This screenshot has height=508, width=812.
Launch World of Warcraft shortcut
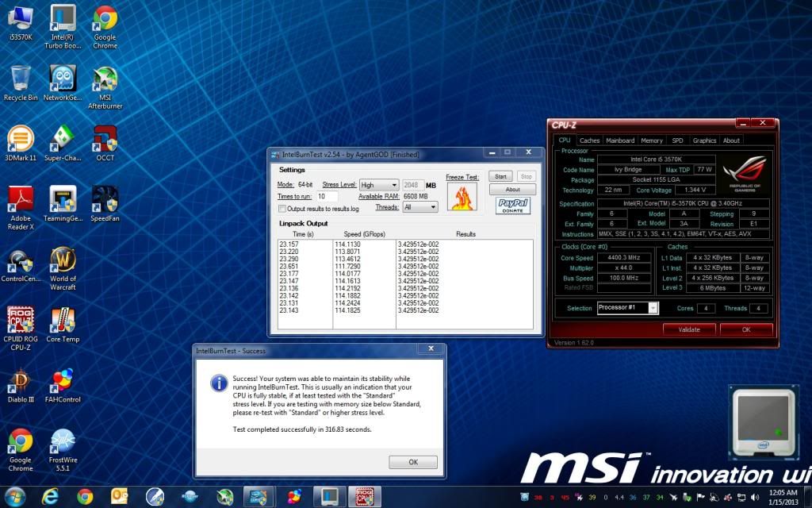coord(63,268)
